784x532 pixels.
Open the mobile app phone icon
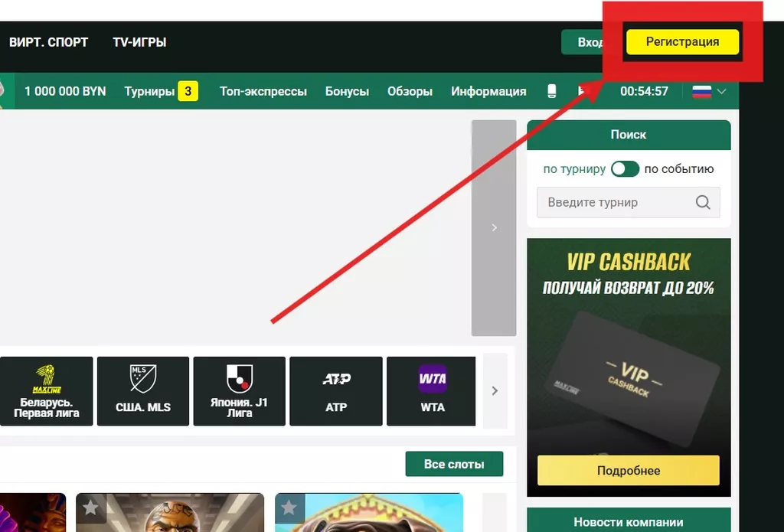551,91
